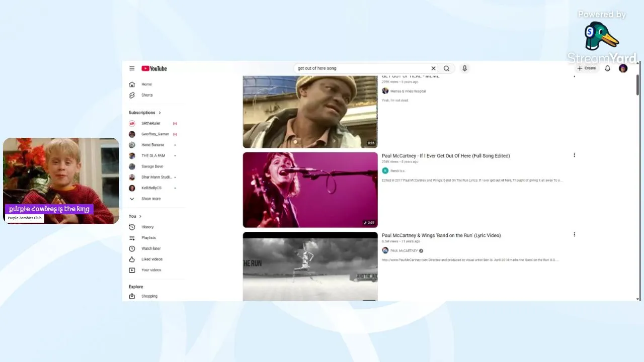Click the magnifier search button
The height and width of the screenshot is (362, 644).
(x=446, y=68)
